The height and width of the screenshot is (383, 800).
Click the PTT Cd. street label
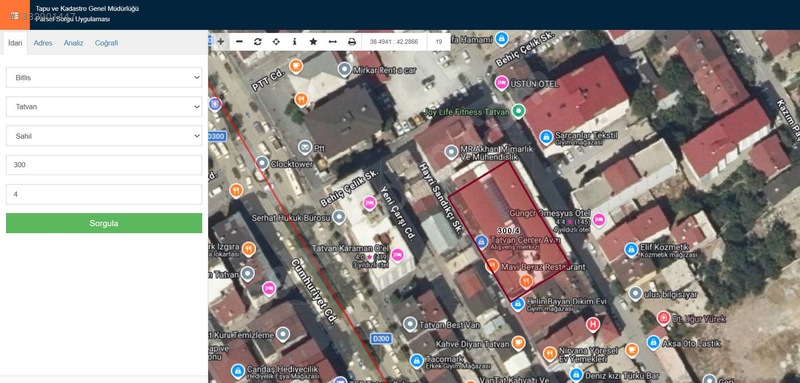267,81
